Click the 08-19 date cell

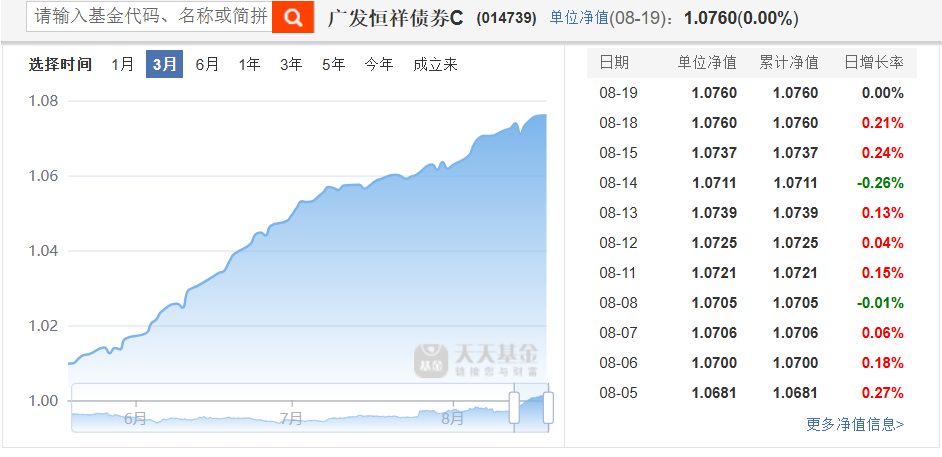click(x=618, y=93)
